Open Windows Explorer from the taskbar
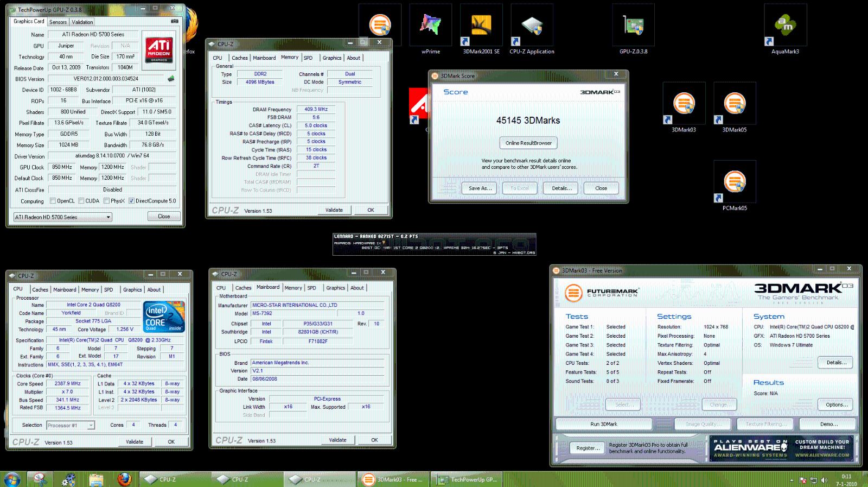The image size is (868, 487). (96, 479)
